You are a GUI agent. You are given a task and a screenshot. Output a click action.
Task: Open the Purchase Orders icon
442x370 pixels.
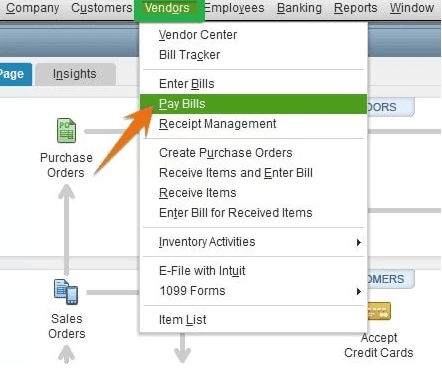(x=66, y=131)
